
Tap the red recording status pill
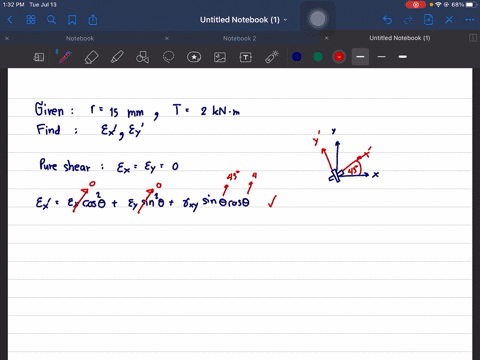click(x=416, y=5)
